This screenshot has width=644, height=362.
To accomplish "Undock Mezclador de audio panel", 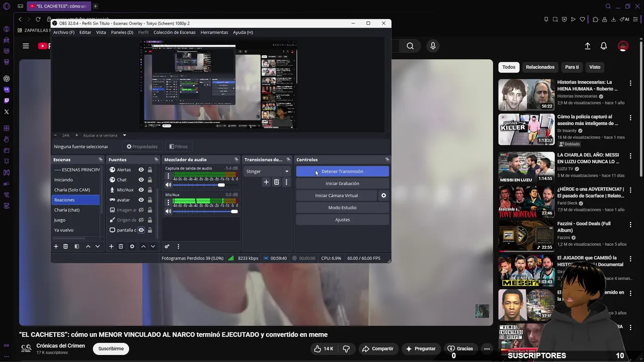I will (236, 159).
